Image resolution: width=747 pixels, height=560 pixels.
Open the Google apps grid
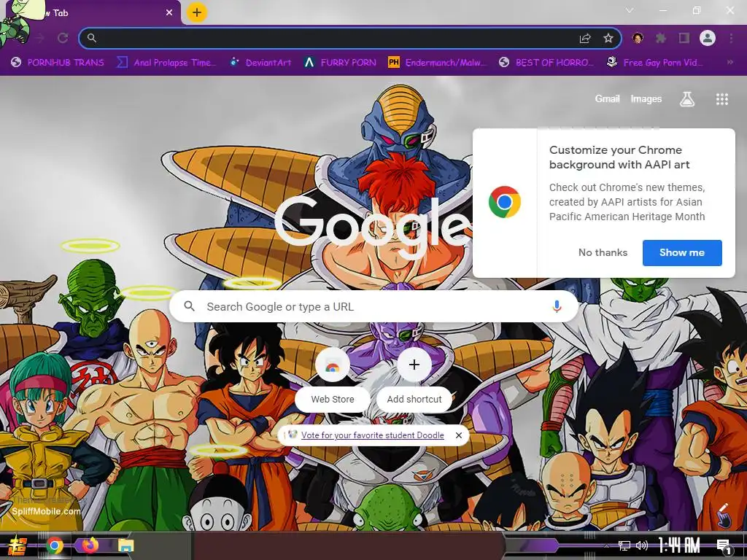(722, 99)
